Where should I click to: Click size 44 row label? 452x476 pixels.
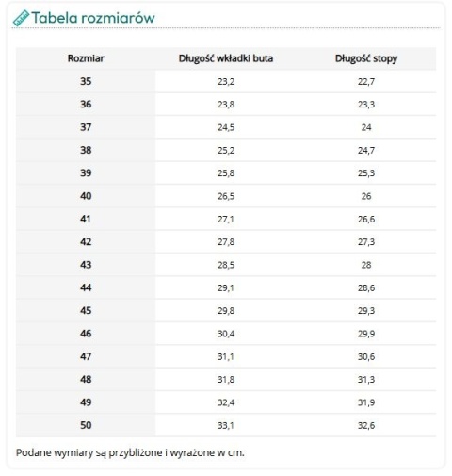(86, 287)
